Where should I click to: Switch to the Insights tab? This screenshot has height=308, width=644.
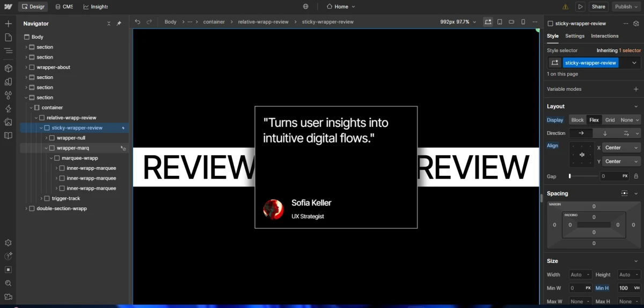click(96, 6)
